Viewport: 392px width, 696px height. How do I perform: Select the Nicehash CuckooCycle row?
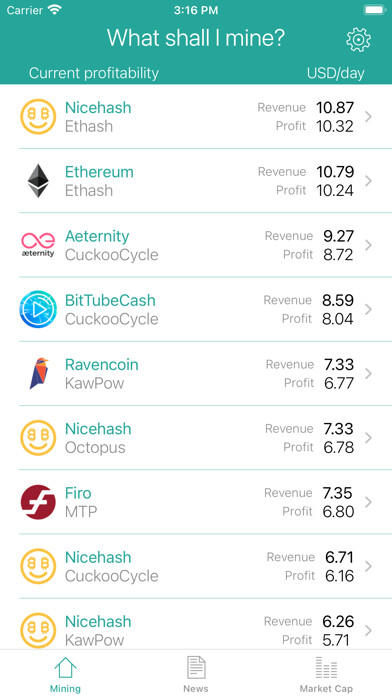point(196,566)
